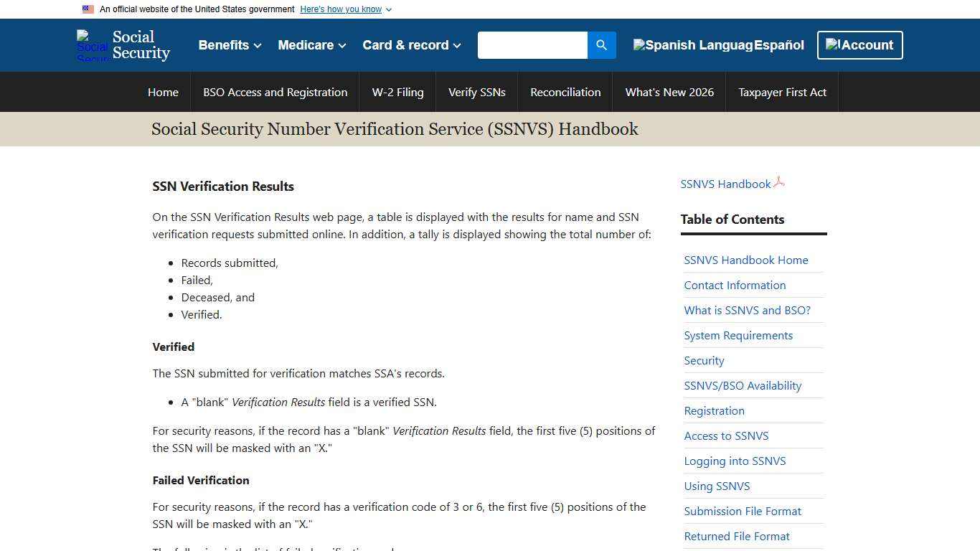The image size is (980, 551).
Task: Open the Medicare dropdown menu
Action: 311,44
